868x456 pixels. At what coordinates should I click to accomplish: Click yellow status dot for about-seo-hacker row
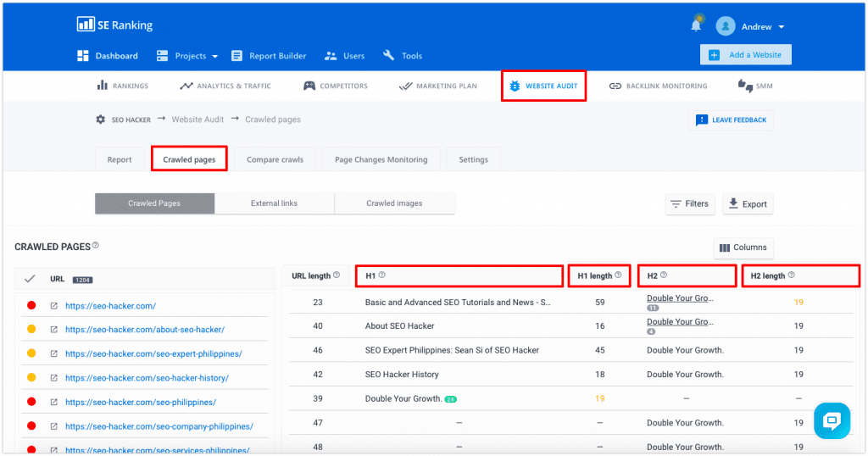pos(31,329)
